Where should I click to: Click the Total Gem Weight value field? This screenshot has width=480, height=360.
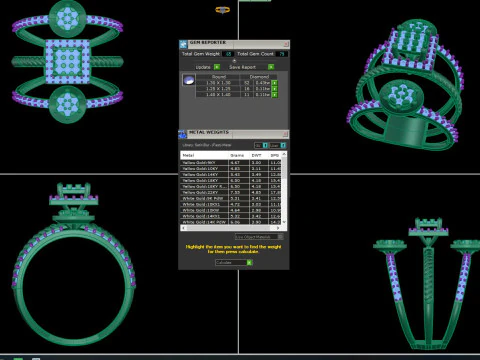(x=228, y=54)
